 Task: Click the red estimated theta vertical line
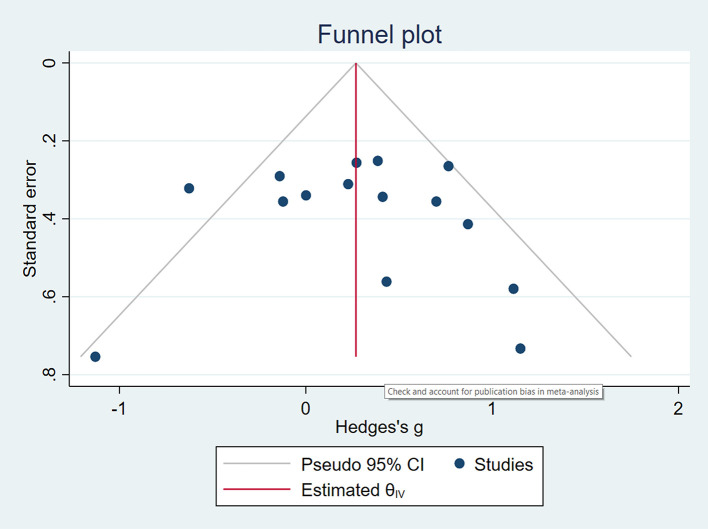(356, 253)
